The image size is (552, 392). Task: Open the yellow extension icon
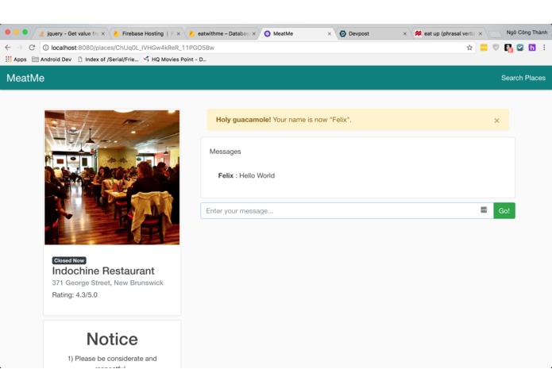coord(484,48)
